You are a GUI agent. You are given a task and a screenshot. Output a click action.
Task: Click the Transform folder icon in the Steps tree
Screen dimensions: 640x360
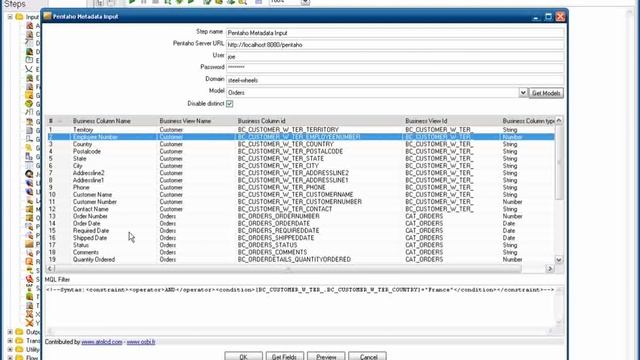pyautogui.click(x=19, y=340)
